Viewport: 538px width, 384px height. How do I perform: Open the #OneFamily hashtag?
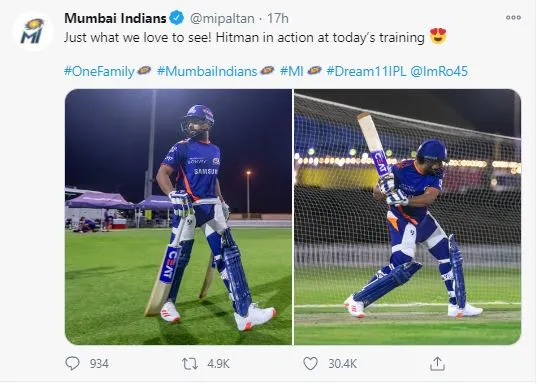(99, 71)
